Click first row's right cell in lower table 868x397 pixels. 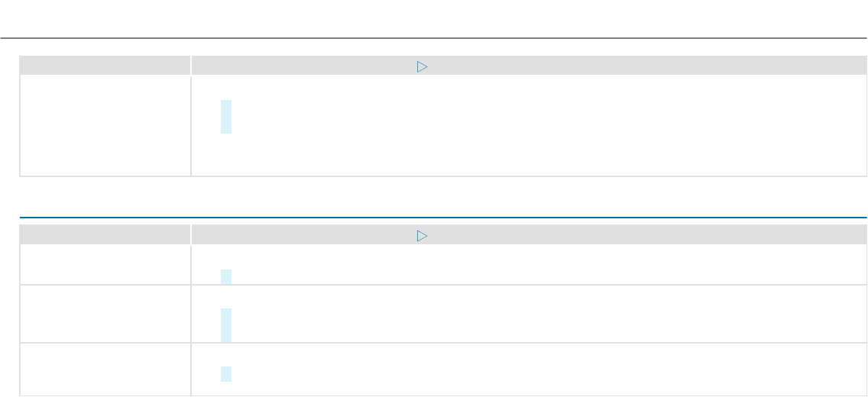535,265
